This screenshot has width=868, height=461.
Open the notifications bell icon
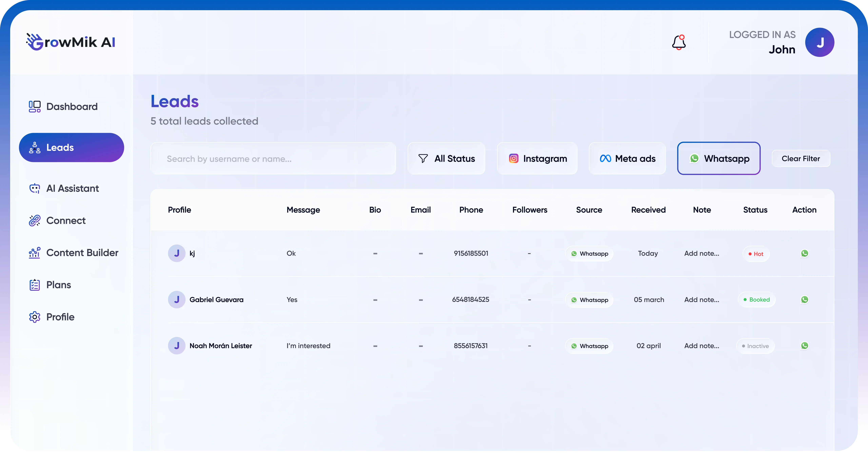[x=679, y=43]
